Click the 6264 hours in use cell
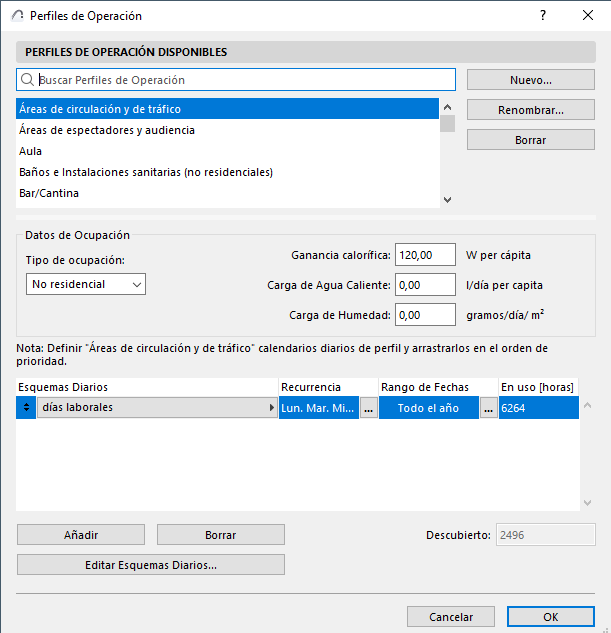Screen dimensions: 611x633 click(x=539, y=408)
